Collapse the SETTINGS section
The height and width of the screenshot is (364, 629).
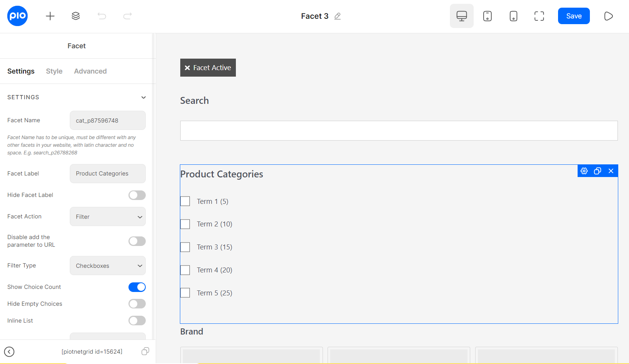143,97
